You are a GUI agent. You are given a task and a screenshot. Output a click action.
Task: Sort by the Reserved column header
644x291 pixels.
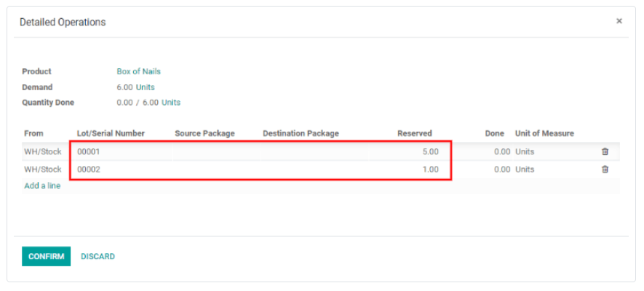click(x=414, y=133)
